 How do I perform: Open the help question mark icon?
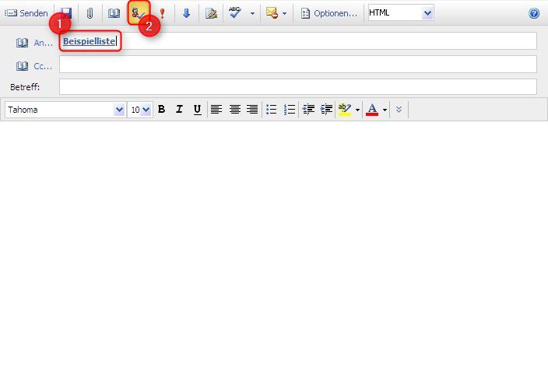pos(534,13)
